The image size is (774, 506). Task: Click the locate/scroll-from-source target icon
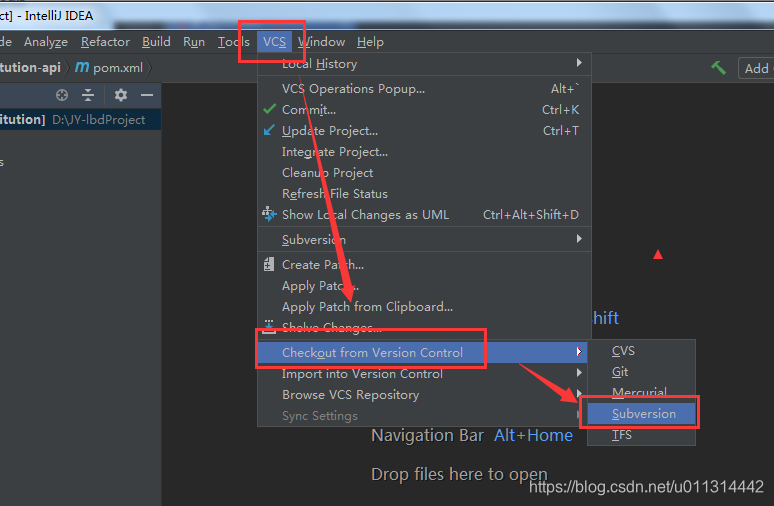[62, 95]
